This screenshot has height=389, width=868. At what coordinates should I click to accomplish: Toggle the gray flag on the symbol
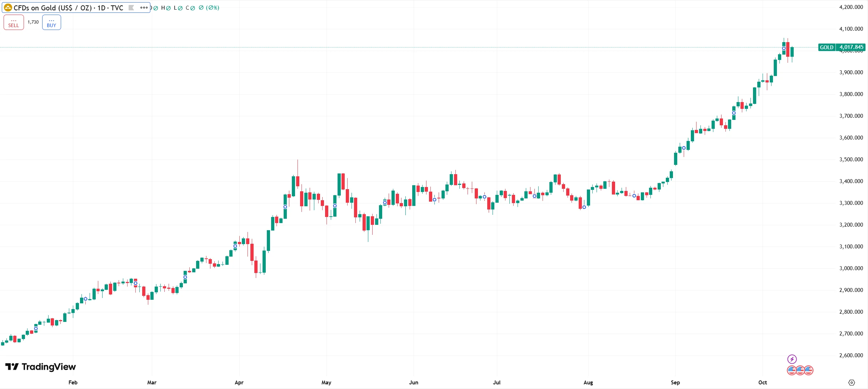click(x=131, y=7)
